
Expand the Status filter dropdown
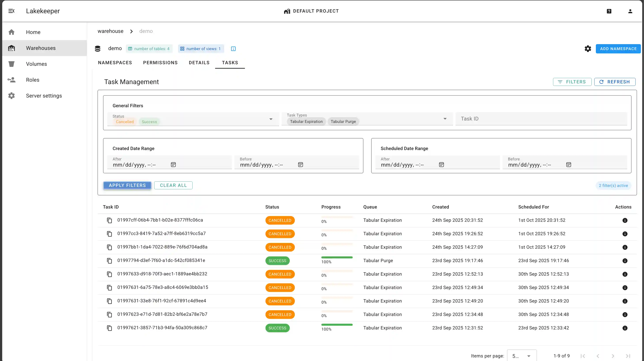tap(271, 119)
